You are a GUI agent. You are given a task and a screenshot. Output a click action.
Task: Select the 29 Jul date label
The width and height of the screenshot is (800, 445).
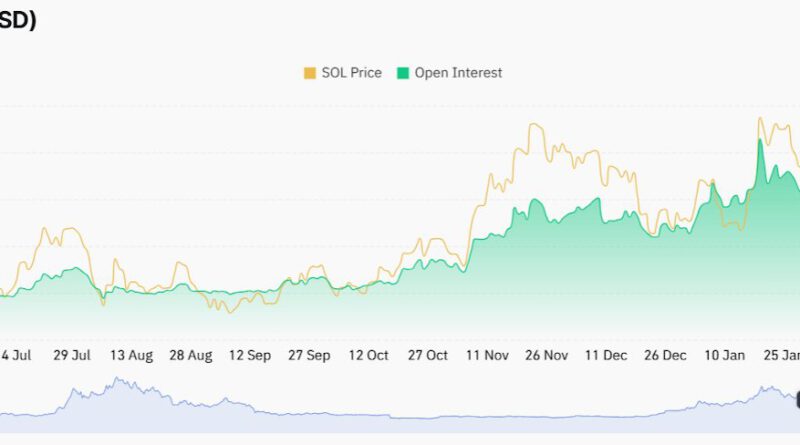tap(72, 355)
